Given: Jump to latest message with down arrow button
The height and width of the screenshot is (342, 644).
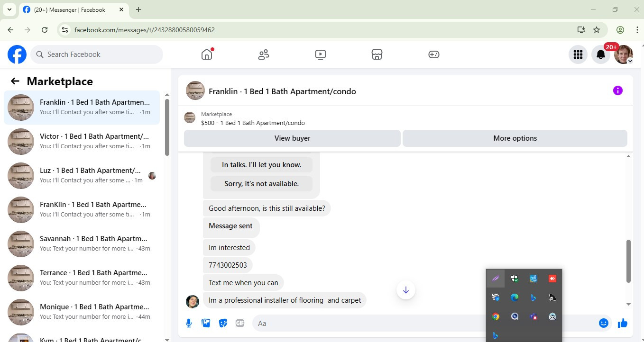Looking at the screenshot, I should pyautogui.click(x=406, y=290).
